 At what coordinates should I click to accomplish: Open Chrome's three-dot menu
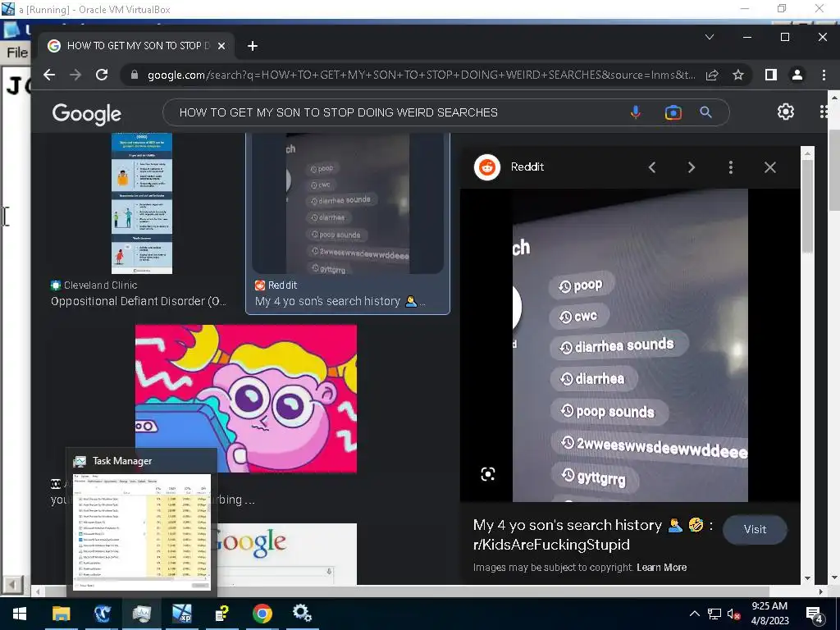point(824,75)
